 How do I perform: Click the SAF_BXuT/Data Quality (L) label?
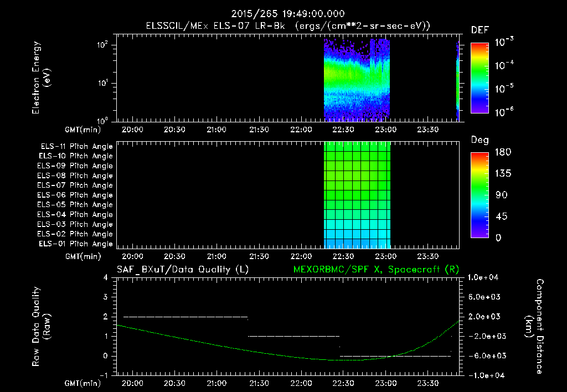[x=183, y=270]
